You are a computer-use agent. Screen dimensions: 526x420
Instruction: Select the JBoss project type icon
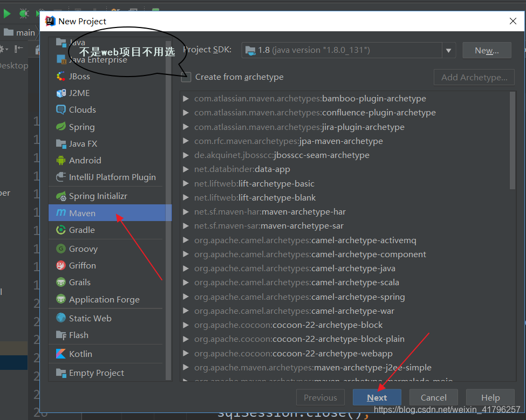click(x=61, y=77)
